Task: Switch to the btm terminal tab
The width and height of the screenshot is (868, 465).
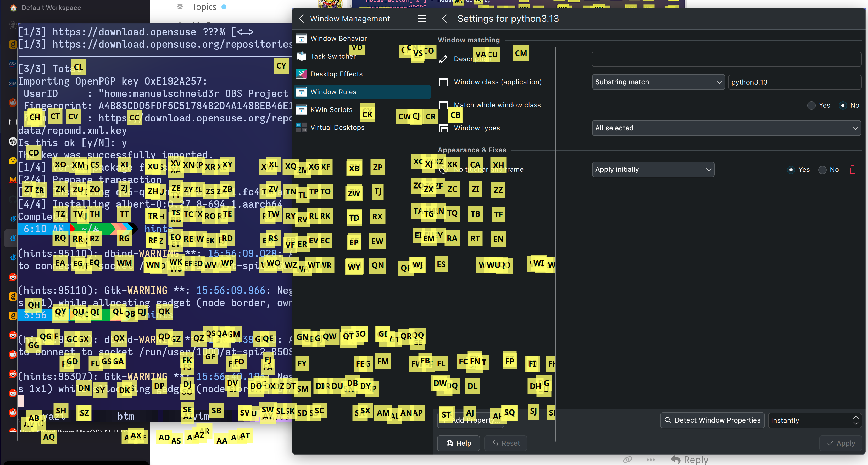Action: (126, 417)
